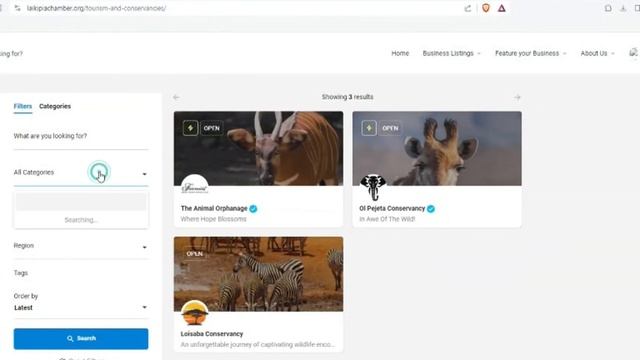Screen dimensions: 640x360
Task: Click OPEN status badge on Ol Pejeta card
Action: (390, 128)
